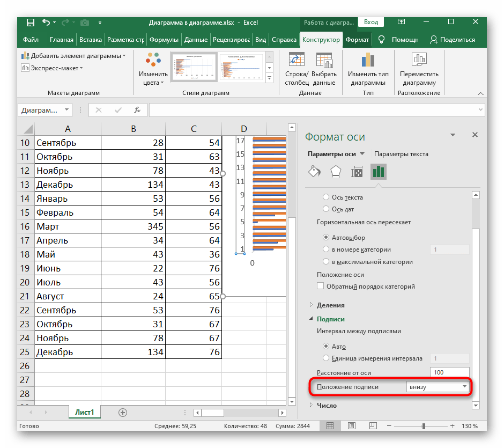This screenshot has height=448, width=504.
Task: Open the 'Вставка' ribbon tab
Action: (x=90, y=40)
